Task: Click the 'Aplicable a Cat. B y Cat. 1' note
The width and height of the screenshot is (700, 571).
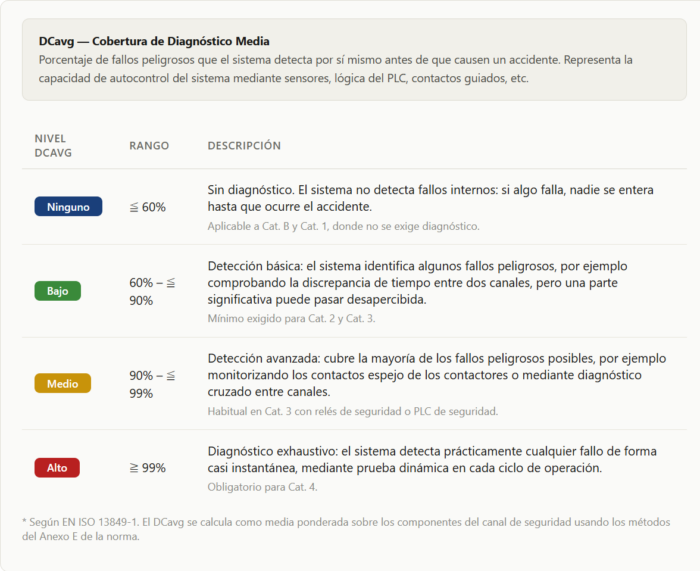Action: [x=343, y=226]
